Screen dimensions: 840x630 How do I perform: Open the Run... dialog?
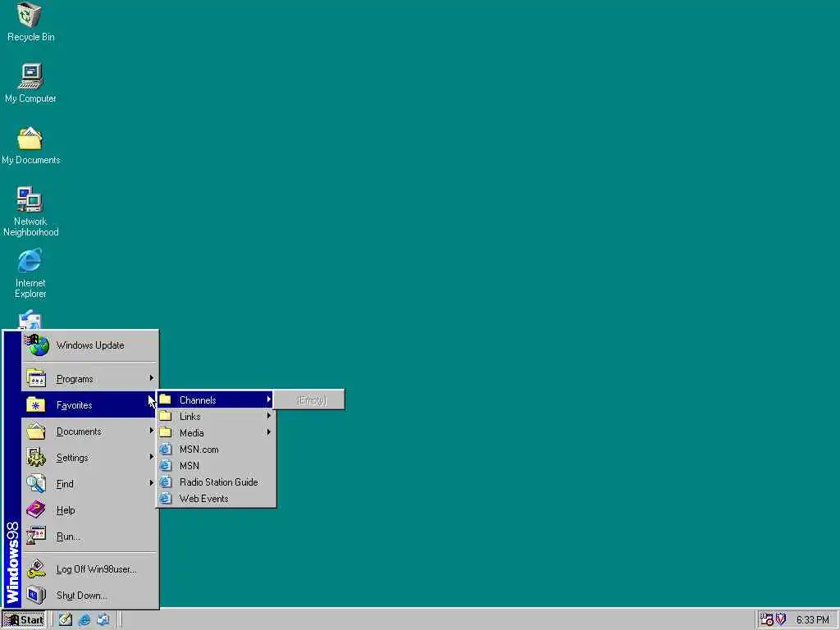pyautogui.click(x=90, y=536)
